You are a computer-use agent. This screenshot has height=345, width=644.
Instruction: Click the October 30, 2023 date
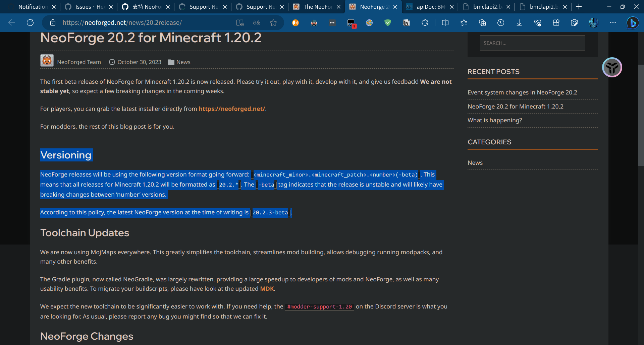(139, 62)
